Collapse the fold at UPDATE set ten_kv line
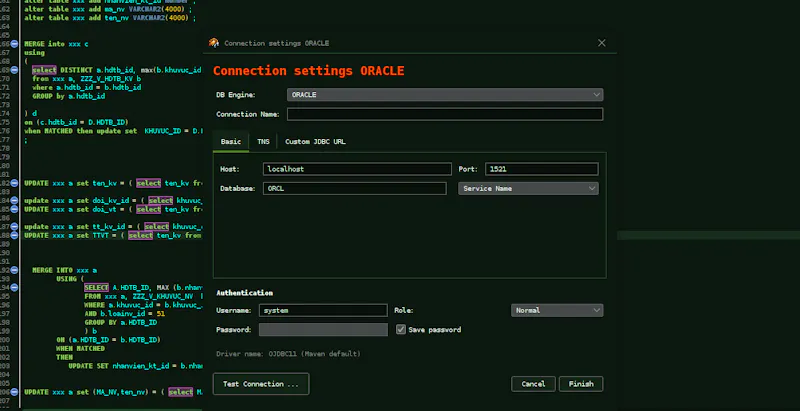The height and width of the screenshot is (411, 800). coord(14,183)
